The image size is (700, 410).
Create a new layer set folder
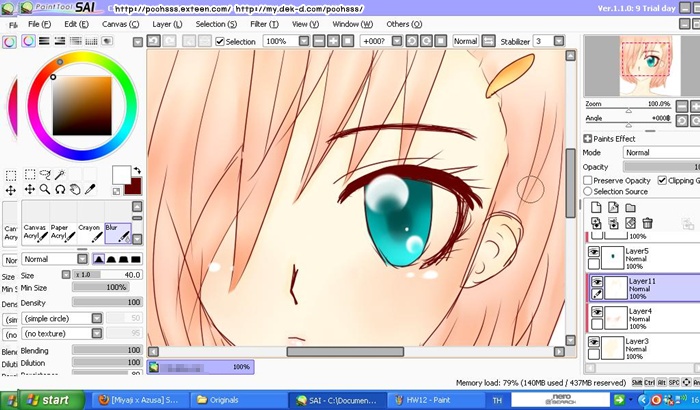pyautogui.click(x=630, y=207)
